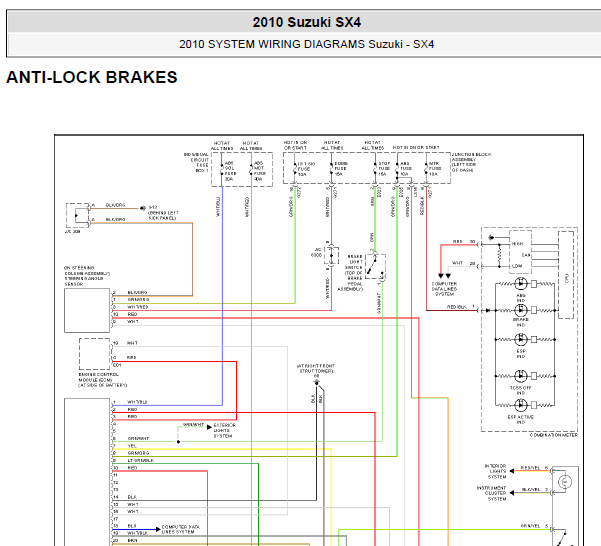Click 'COMPUTER DATA LINES SYSTEM' label near pin 18
The height and width of the screenshot is (546, 601).
point(181,530)
